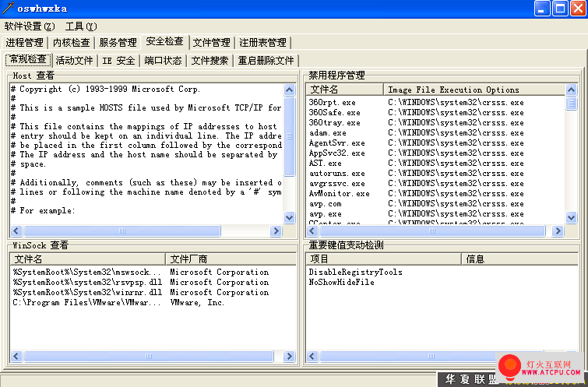Select the C:\Program Files\VMware WinSock row
The height and width of the screenshot is (387, 588).
coord(153,302)
